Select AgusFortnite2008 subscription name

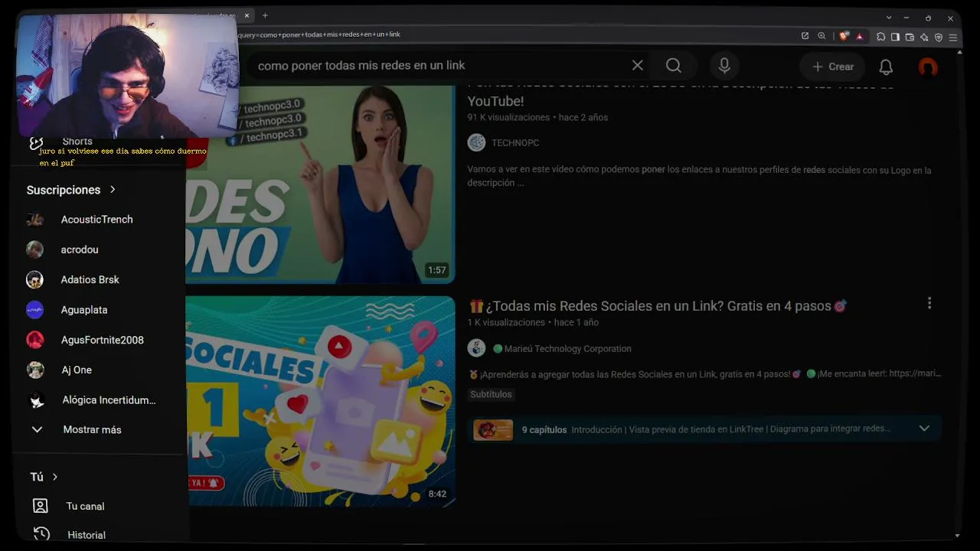103,340
